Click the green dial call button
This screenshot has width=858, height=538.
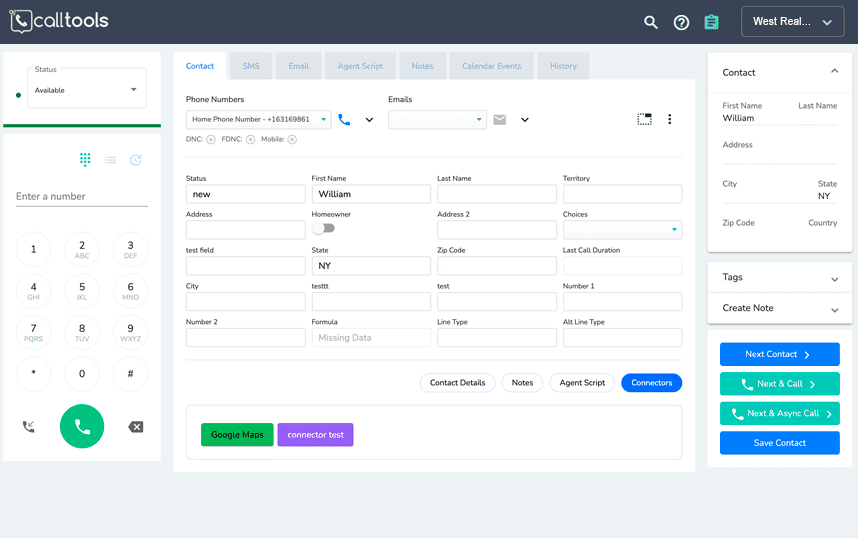tap(82, 426)
